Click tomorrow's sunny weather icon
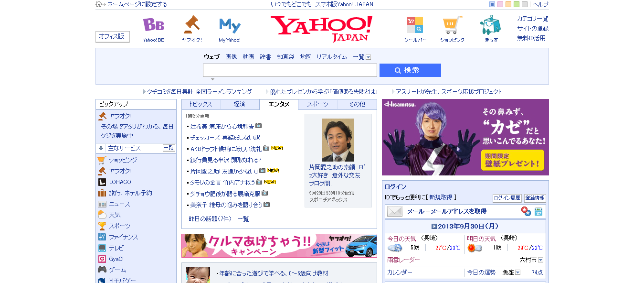644x283 pixels. [475, 248]
